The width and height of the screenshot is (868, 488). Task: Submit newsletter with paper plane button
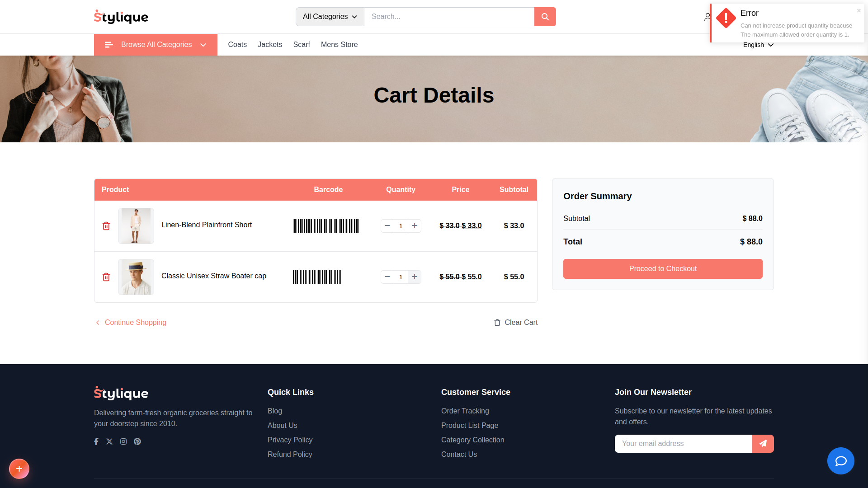[x=763, y=444]
